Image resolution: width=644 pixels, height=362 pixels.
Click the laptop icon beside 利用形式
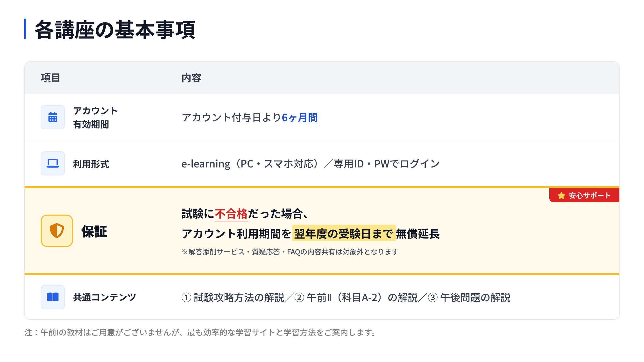(x=53, y=163)
